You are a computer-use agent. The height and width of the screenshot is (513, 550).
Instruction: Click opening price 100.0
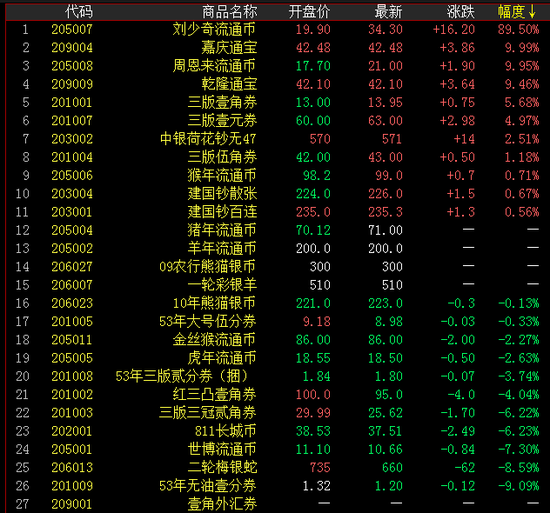pos(313,394)
